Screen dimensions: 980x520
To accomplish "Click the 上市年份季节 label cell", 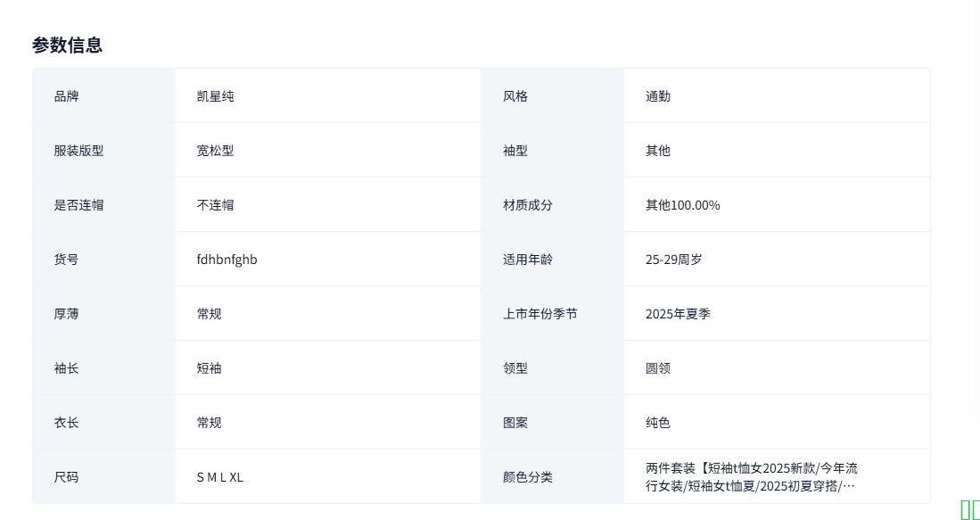I will point(539,314).
